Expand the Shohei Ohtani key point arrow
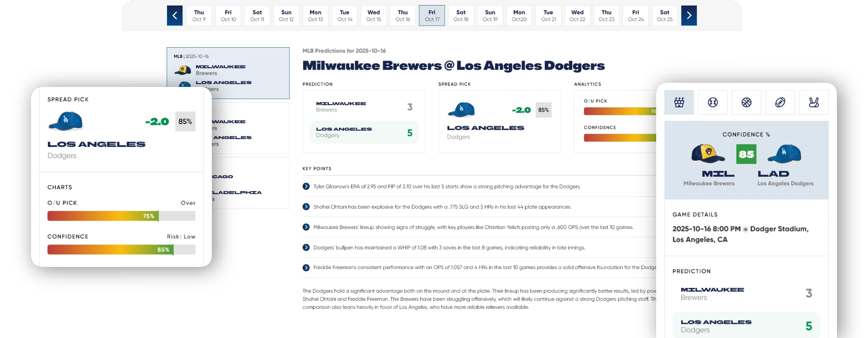Image resolution: width=868 pixels, height=338 pixels. coord(306,207)
